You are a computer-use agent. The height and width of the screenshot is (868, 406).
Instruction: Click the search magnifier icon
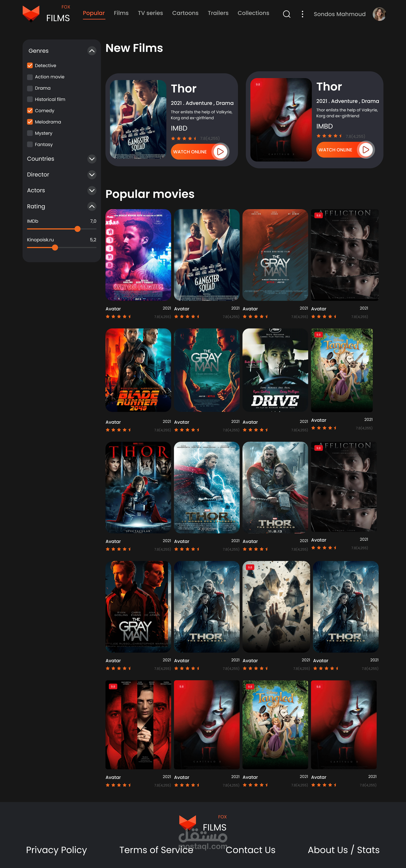tap(286, 14)
